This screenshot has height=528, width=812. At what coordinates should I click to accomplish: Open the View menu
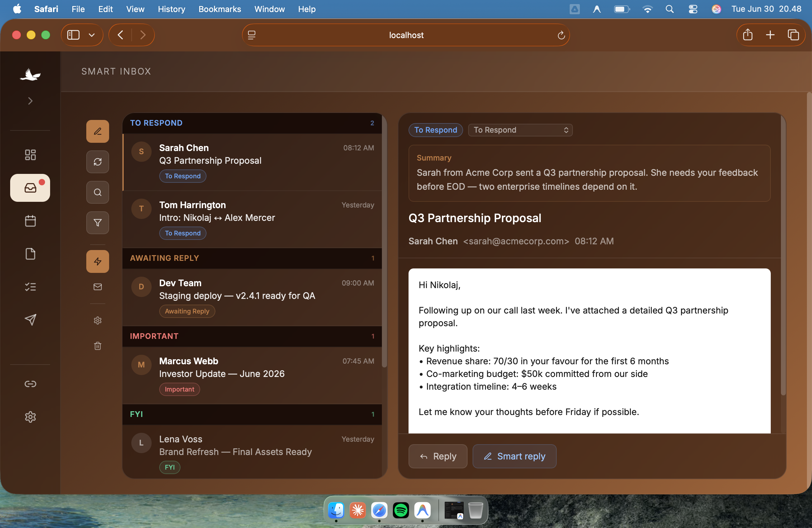[135, 9]
